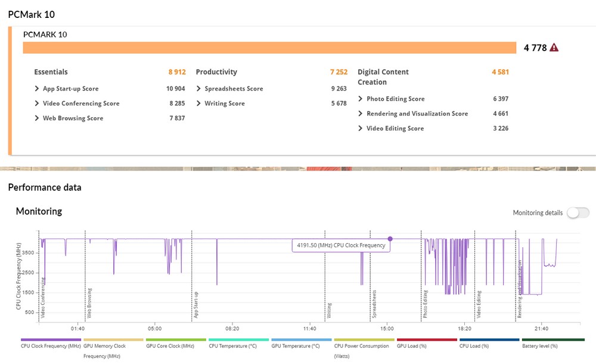Click the purple data point on chart

click(390, 239)
